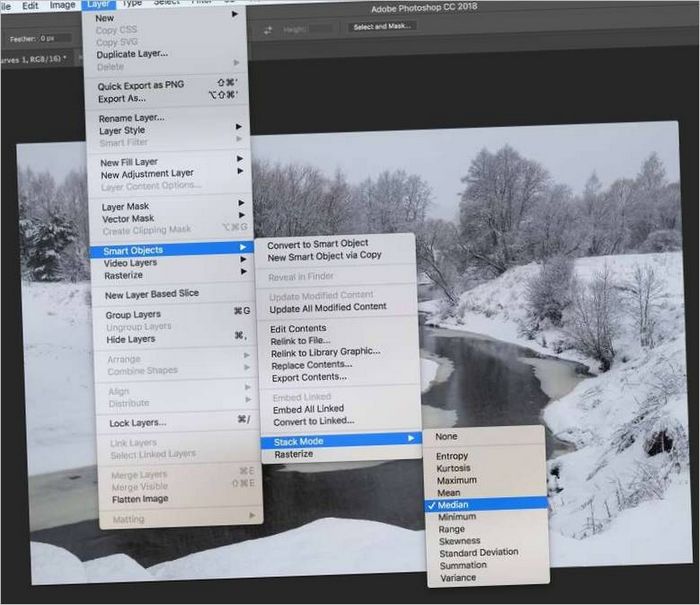This screenshot has width=700, height=605.
Task: Choose Rasterize in Smart Objects submenu
Action: point(341,454)
